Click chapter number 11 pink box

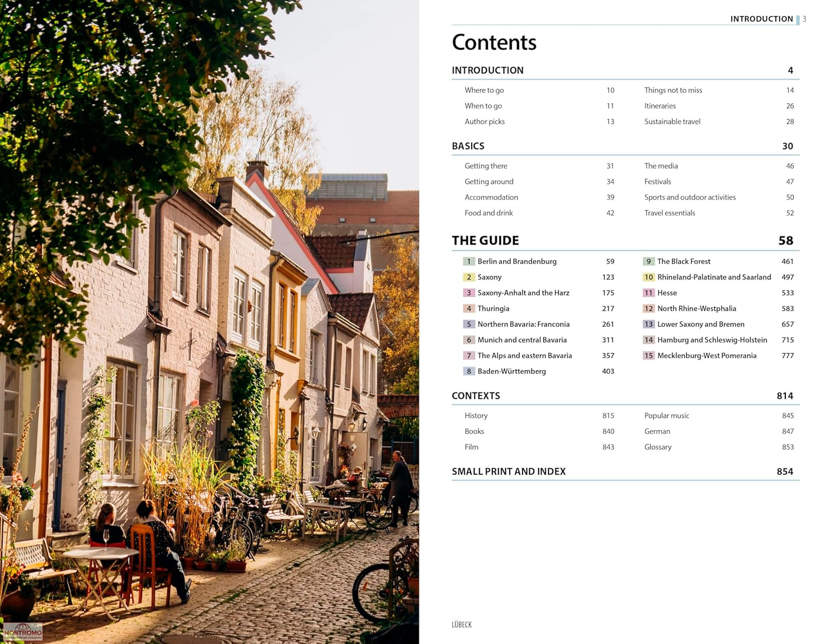pyautogui.click(x=649, y=293)
